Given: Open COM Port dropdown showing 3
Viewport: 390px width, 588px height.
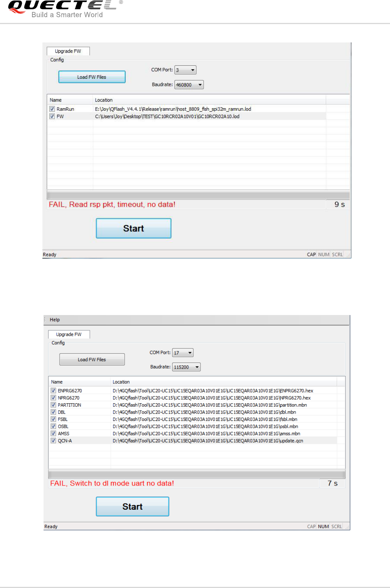Looking at the screenshot, I should pyautogui.click(x=185, y=70).
